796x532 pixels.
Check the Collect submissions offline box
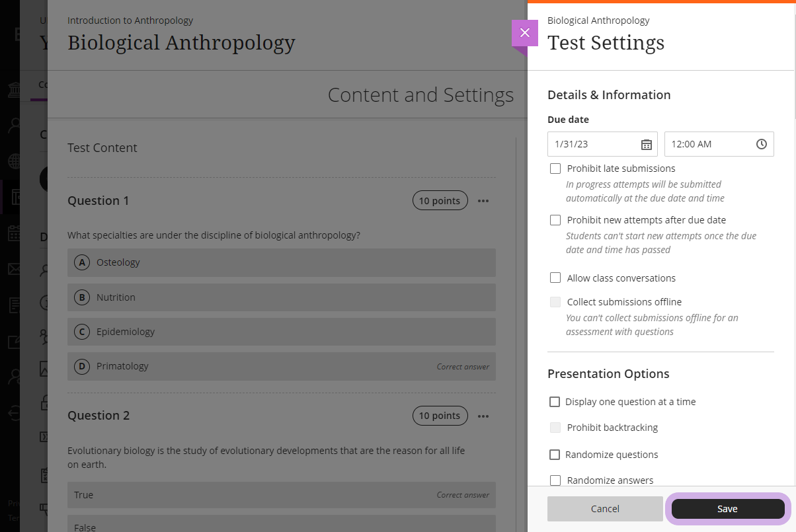pos(555,302)
